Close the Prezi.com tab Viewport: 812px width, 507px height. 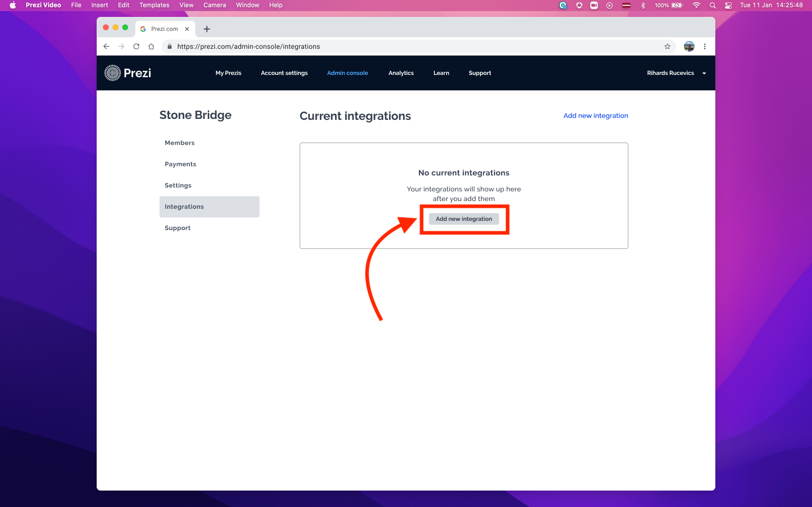tap(187, 29)
